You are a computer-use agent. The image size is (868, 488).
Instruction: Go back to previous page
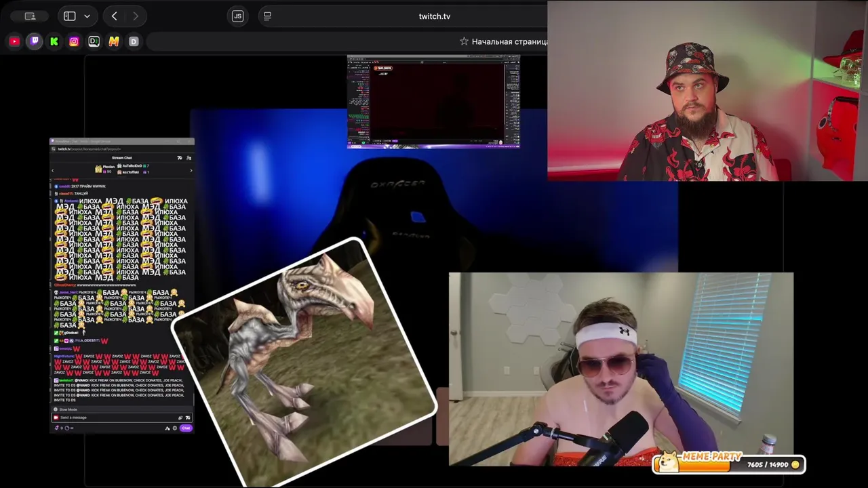click(x=114, y=16)
